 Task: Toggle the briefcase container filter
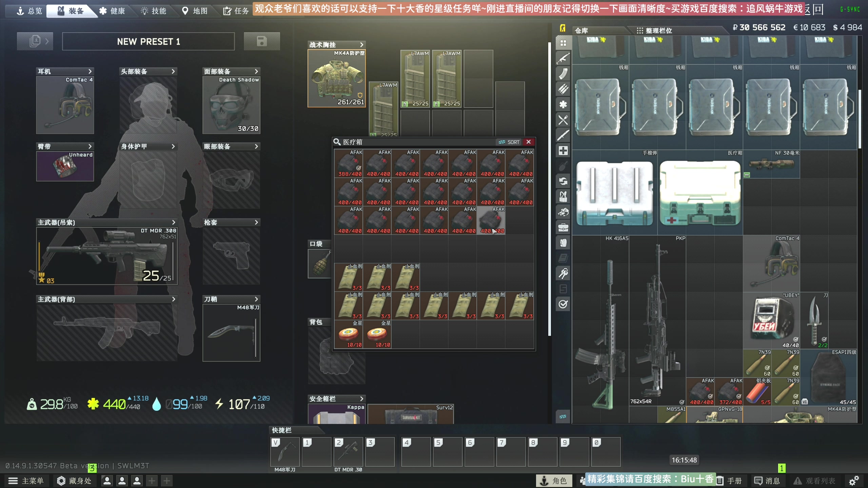point(563,227)
